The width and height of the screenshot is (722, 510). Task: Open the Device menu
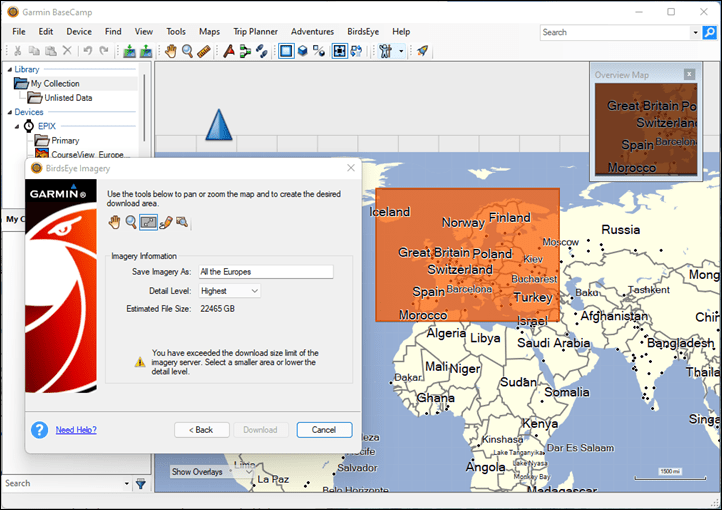tap(79, 31)
